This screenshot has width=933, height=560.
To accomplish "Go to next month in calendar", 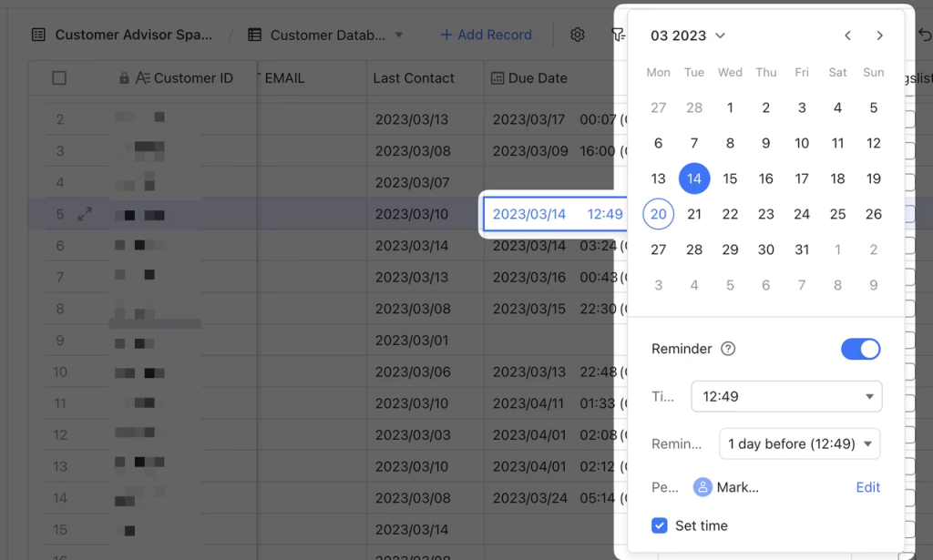I will pyautogui.click(x=879, y=36).
